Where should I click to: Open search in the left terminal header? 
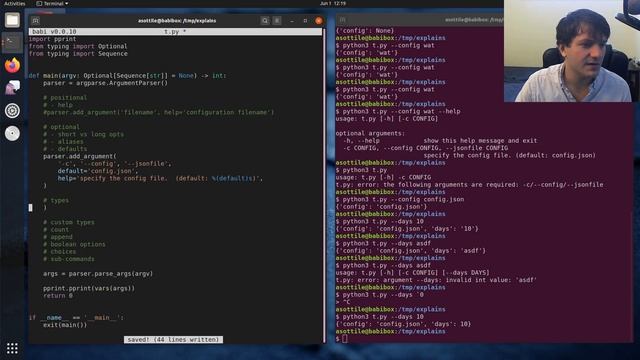pyautogui.click(x=264, y=20)
